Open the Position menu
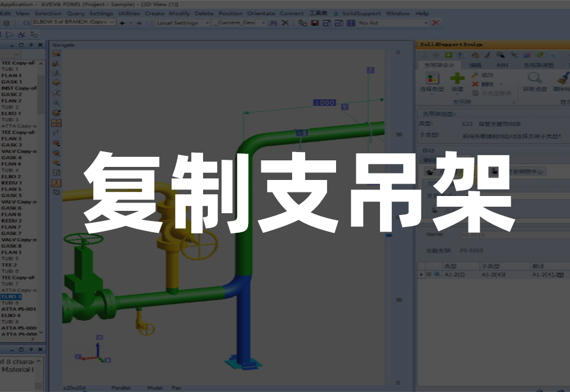570x392 pixels. [230, 14]
